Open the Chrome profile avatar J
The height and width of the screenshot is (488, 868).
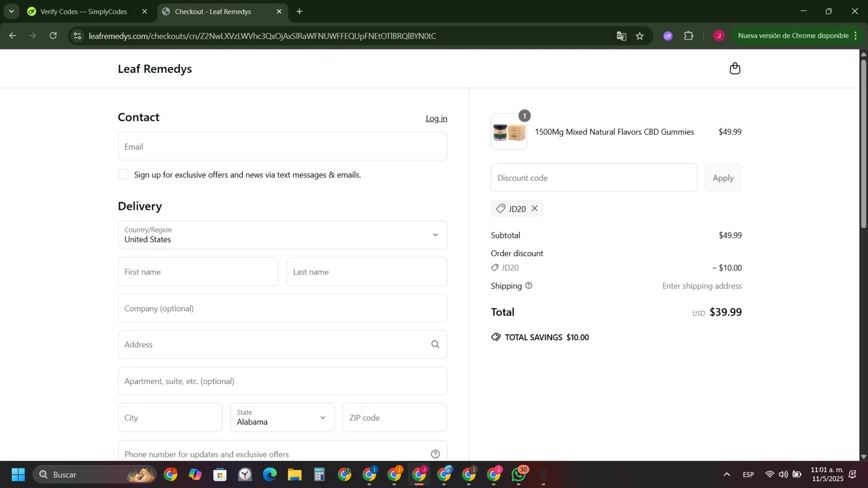pyautogui.click(x=719, y=36)
